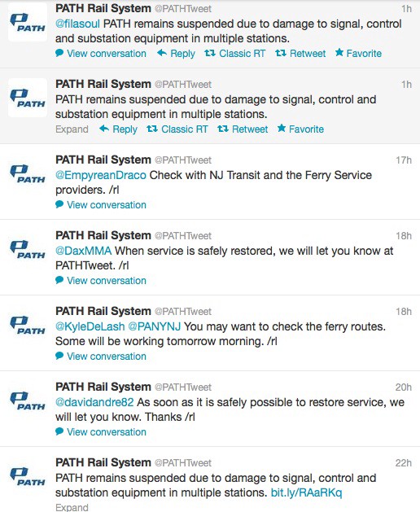
Task: Retweet the @filasoul suspension tweet
Action: tap(300, 53)
